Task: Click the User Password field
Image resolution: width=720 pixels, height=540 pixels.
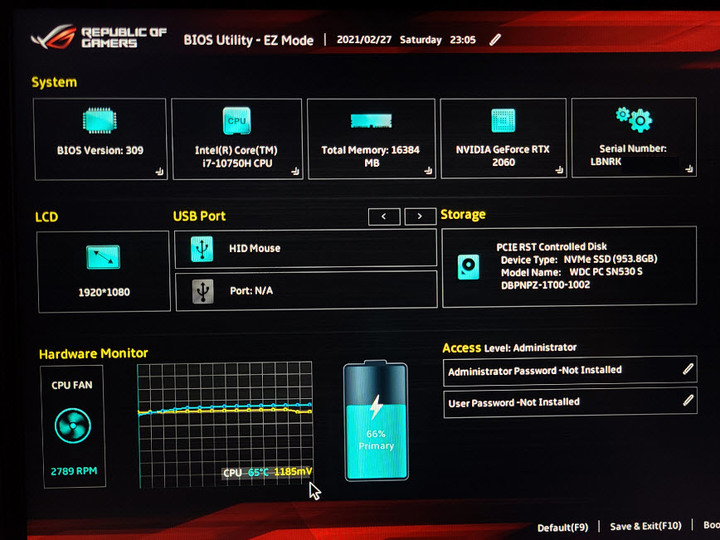Action: 570,402
